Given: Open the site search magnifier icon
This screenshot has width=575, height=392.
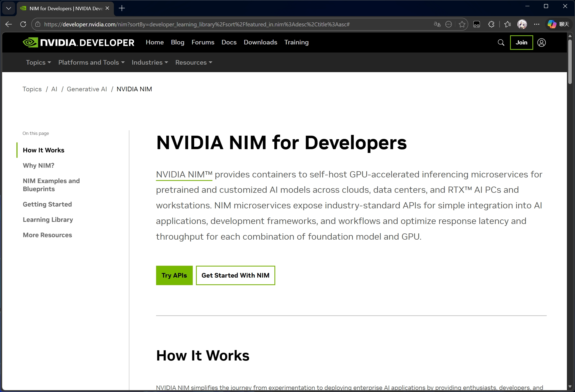Looking at the screenshot, I should click(501, 43).
